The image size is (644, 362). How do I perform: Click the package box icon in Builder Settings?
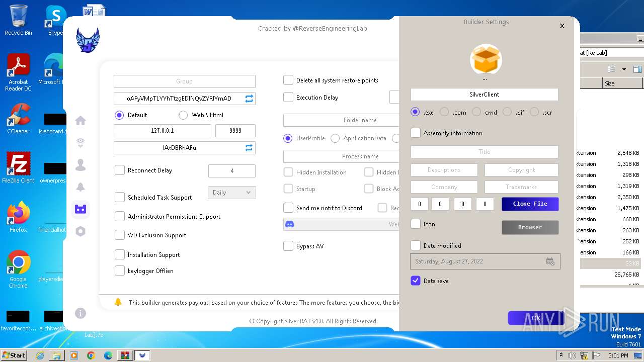486,59
